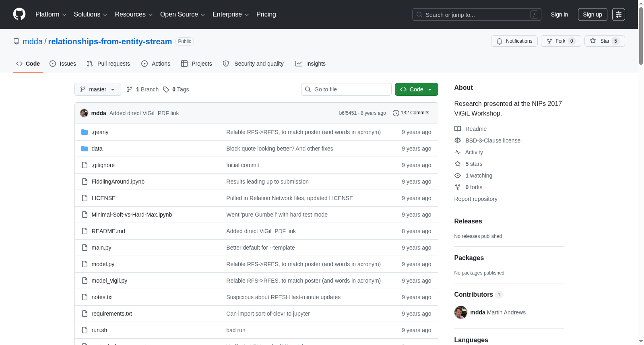Image resolution: width=644 pixels, height=345 pixels.
Task: Focus the Search or jump to field
Action: pyautogui.click(x=477, y=14)
